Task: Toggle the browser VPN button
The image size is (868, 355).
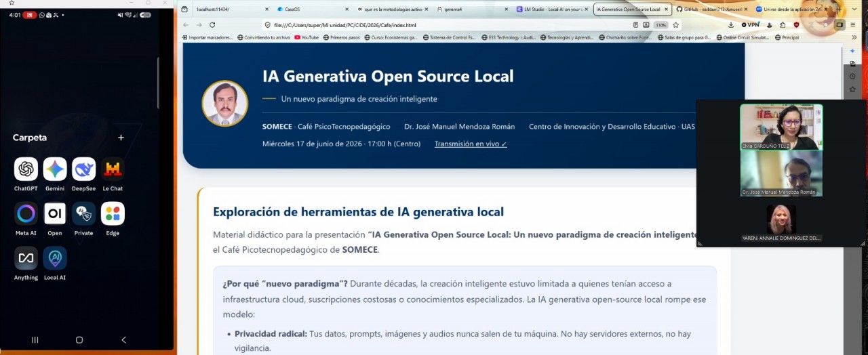Action: pyautogui.click(x=749, y=25)
